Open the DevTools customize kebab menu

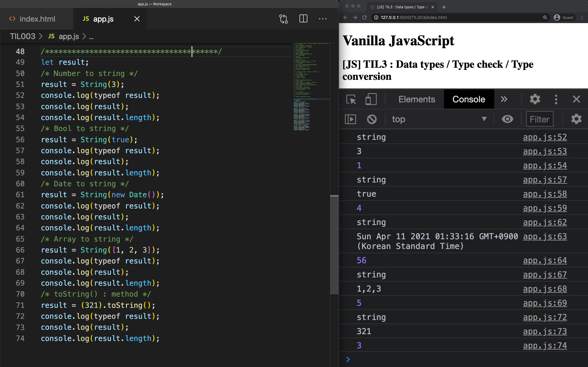click(556, 99)
